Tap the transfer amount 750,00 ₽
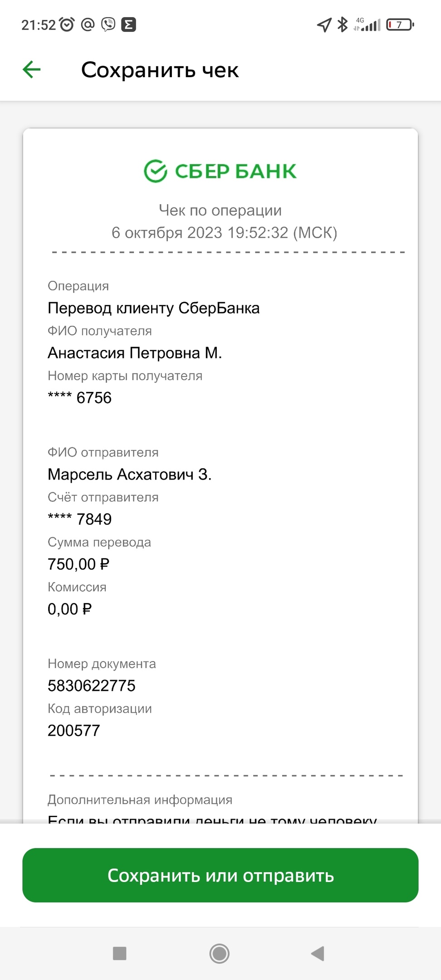Image resolution: width=441 pixels, height=980 pixels. 78,564
